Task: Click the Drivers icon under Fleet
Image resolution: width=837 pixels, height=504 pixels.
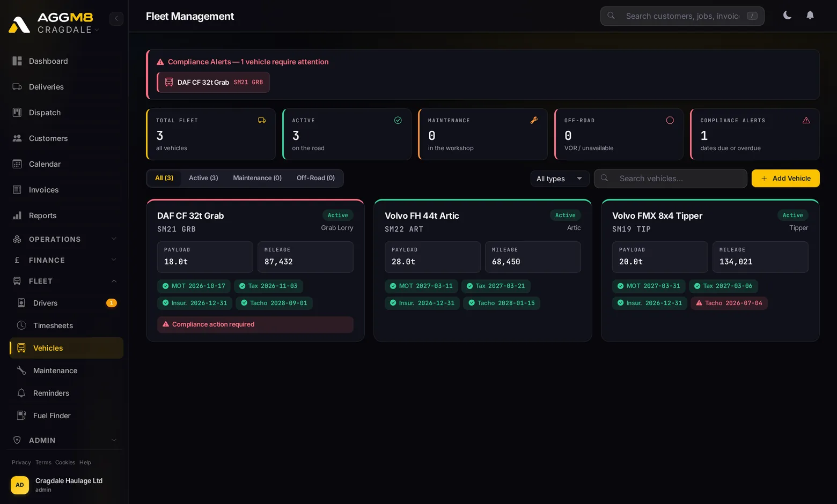Action: coord(21,303)
